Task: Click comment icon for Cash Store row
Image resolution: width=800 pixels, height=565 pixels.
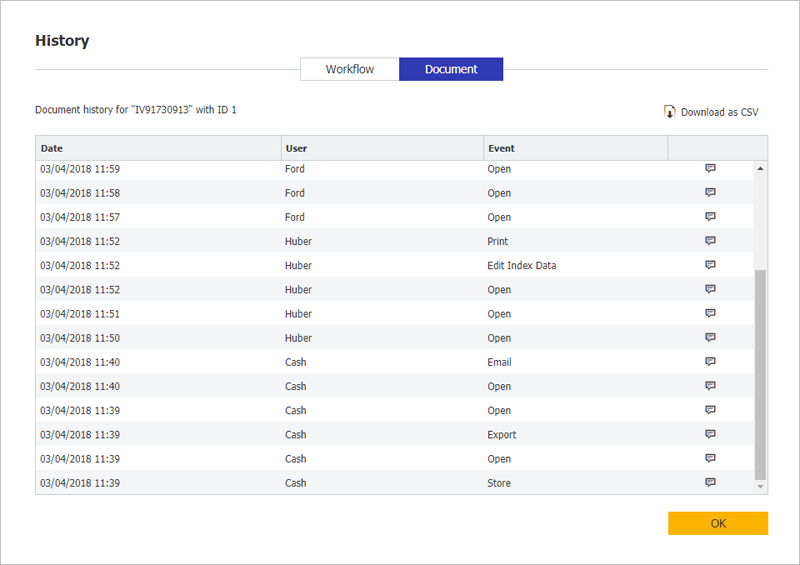Action: pyautogui.click(x=710, y=482)
